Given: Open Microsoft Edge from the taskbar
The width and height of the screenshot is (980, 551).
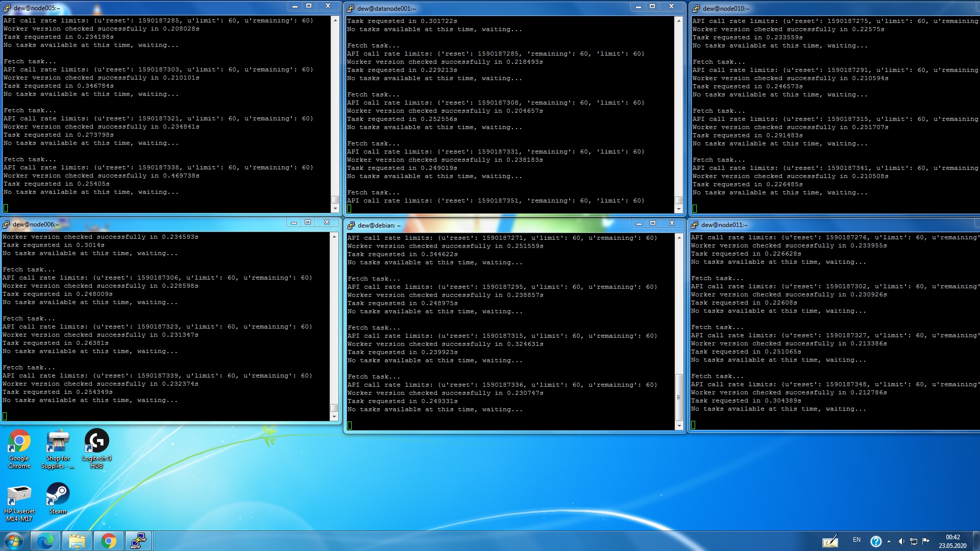Looking at the screenshot, I should coord(46,540).
